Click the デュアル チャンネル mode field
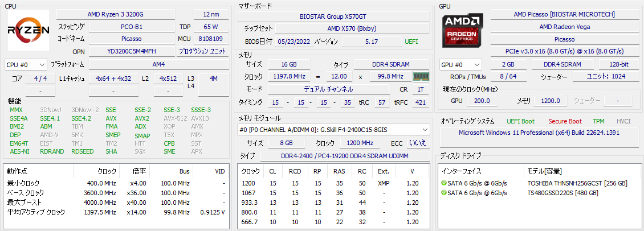 point(329,89)
